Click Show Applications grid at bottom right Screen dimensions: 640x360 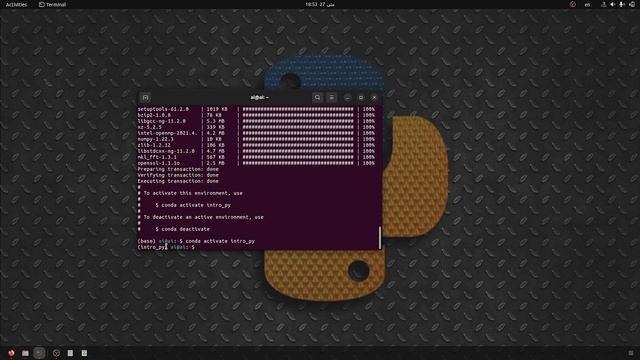[x=631, y=353]
